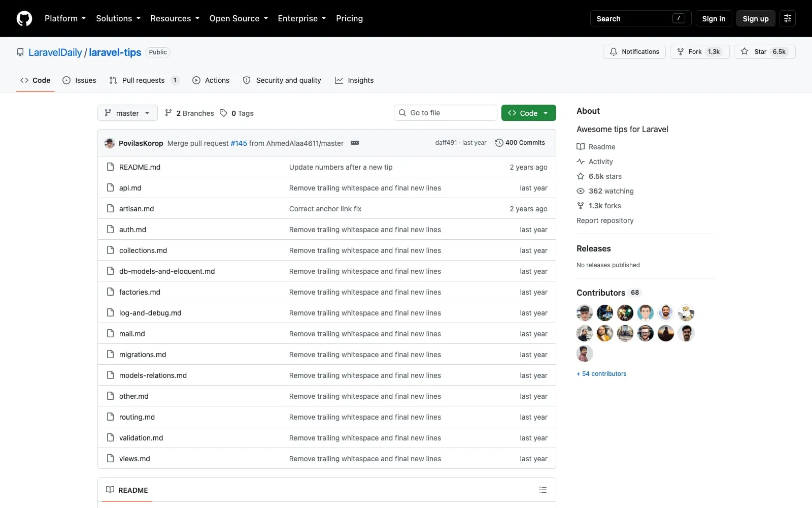The width and height of the screenshot is (812, 508).
Task: Open the migrations.md file
Action: click(x=143, y=355)
